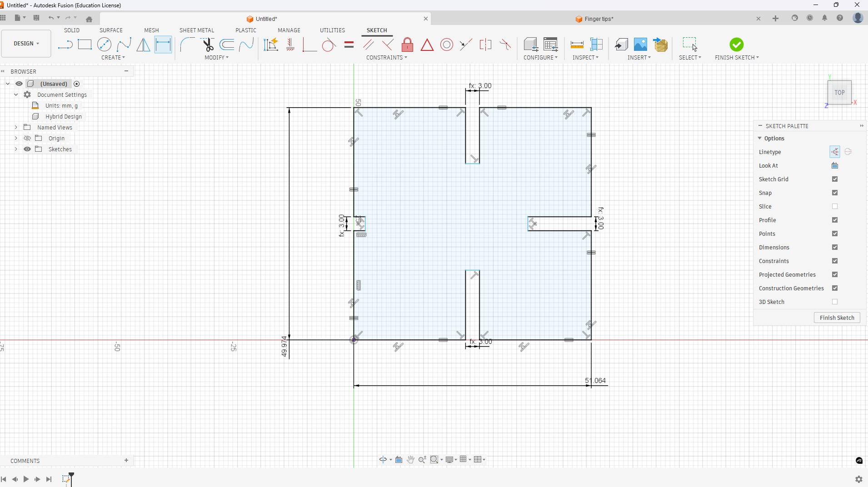Open the Measure tool
This screenshot has width=868, height=487.
coord(577,45)
